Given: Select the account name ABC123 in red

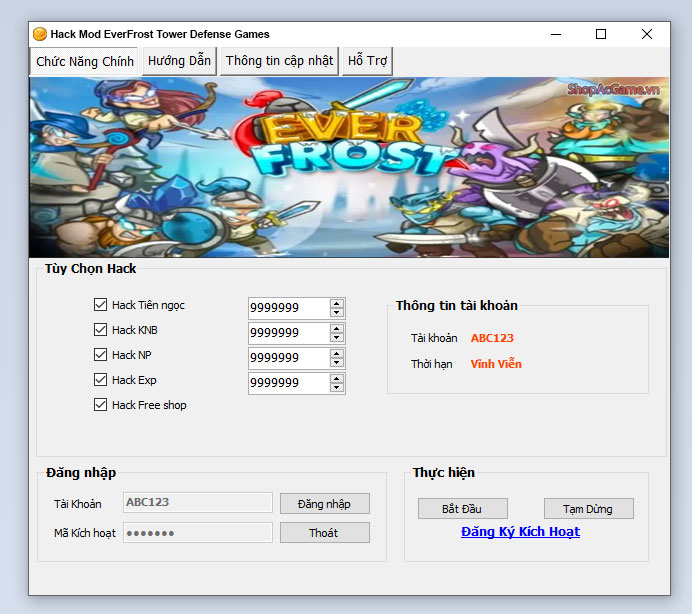Looking at the screenshot, I should pyautogui.click(x=492, y=338).
